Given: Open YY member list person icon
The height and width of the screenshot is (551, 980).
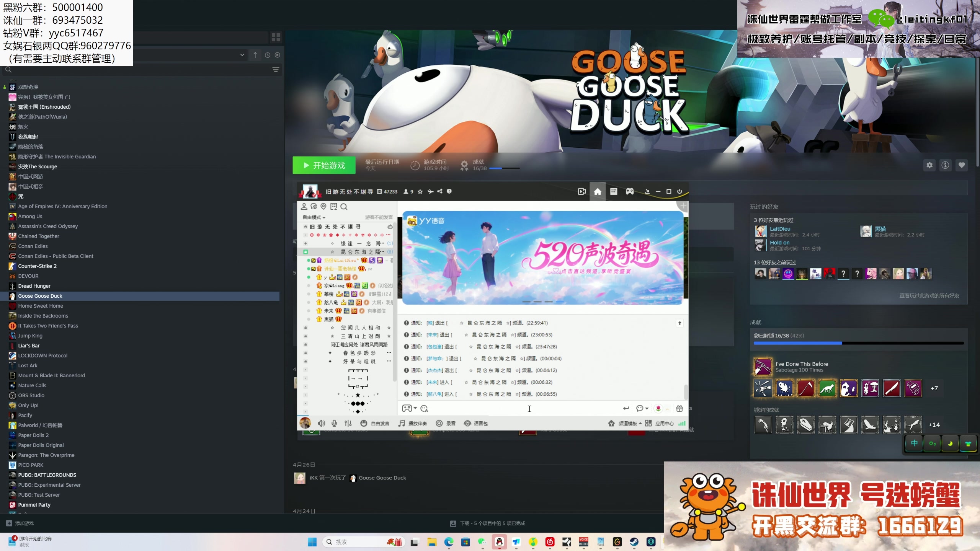Looking at the screenshot, I should click(304, 207).
